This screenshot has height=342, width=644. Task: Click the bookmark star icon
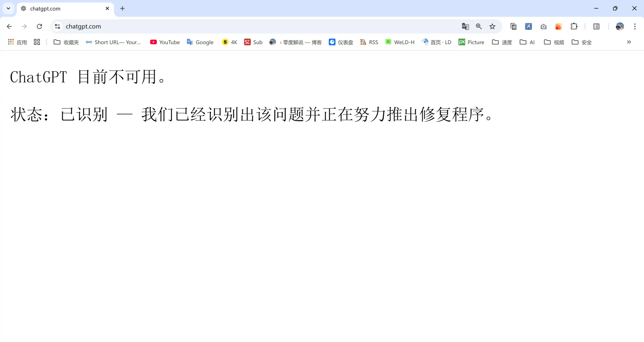click(492, 26)
